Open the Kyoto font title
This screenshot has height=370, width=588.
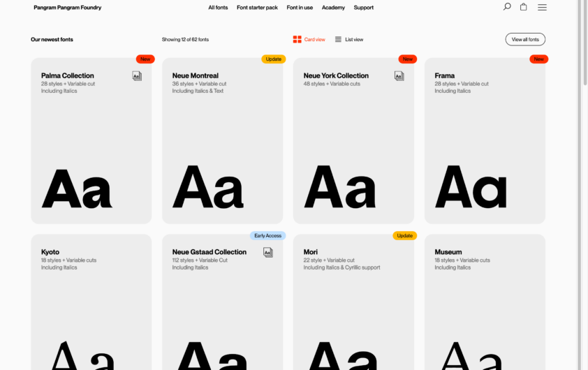(x=50, y=252)
